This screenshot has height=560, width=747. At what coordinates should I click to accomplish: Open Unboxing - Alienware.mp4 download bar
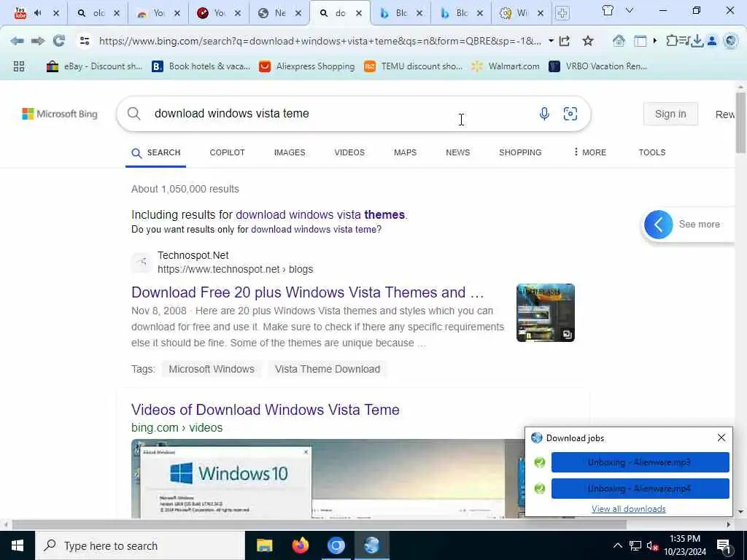click(640, 488)
